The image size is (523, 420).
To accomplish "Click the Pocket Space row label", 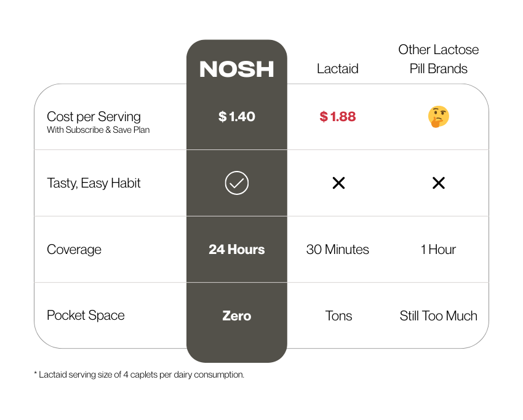I will [86, 315].
